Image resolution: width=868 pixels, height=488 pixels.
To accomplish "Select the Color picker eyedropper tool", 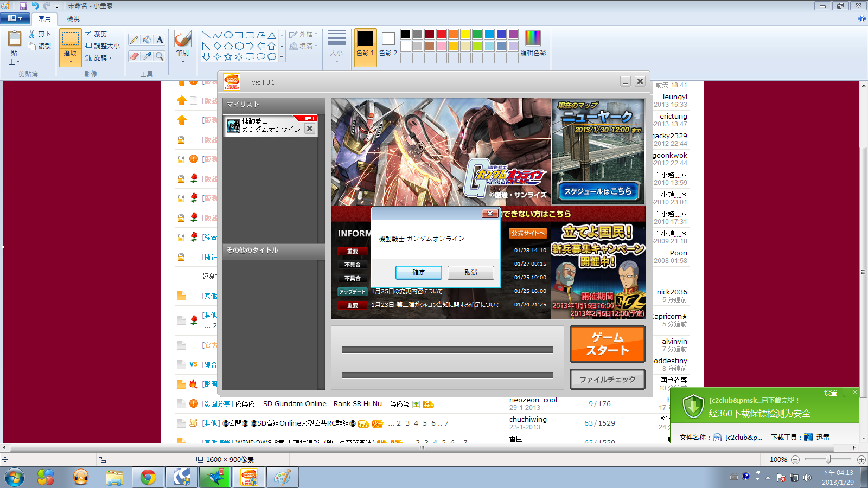I will (147, 56).
